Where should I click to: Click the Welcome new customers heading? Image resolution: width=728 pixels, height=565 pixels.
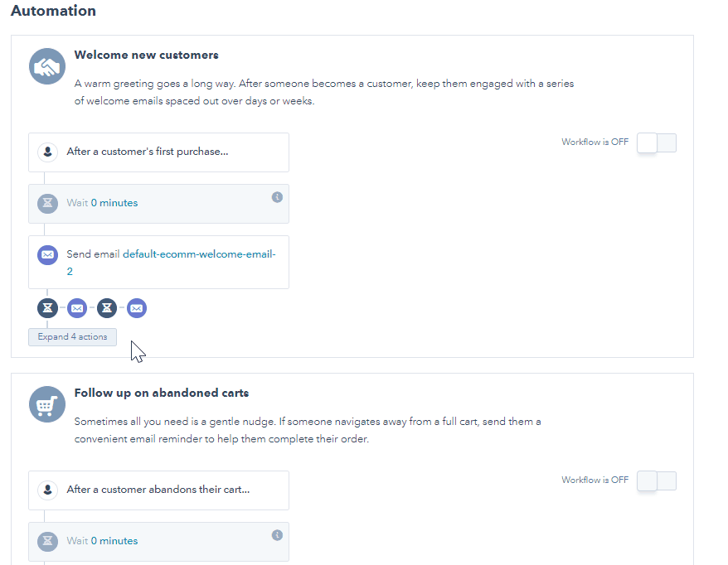click(x=146, y=55)
